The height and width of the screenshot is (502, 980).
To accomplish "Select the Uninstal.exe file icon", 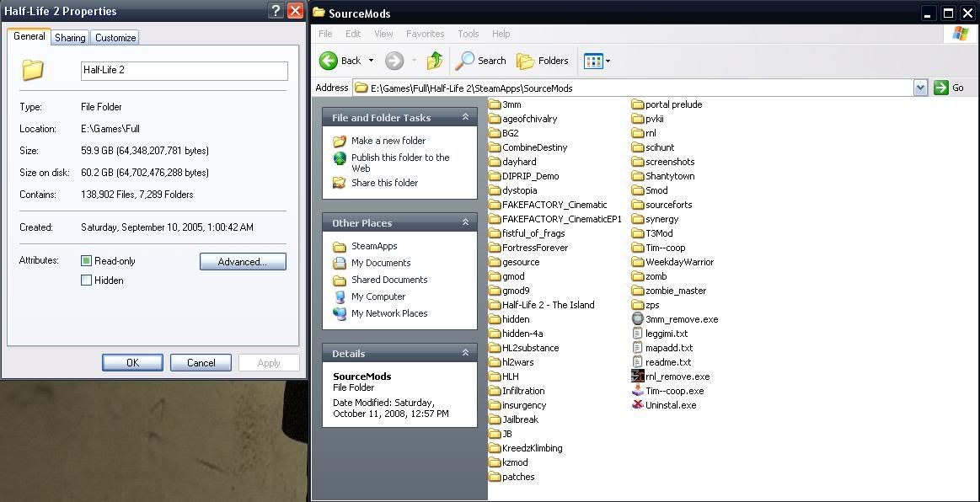I will click(638, 405).
